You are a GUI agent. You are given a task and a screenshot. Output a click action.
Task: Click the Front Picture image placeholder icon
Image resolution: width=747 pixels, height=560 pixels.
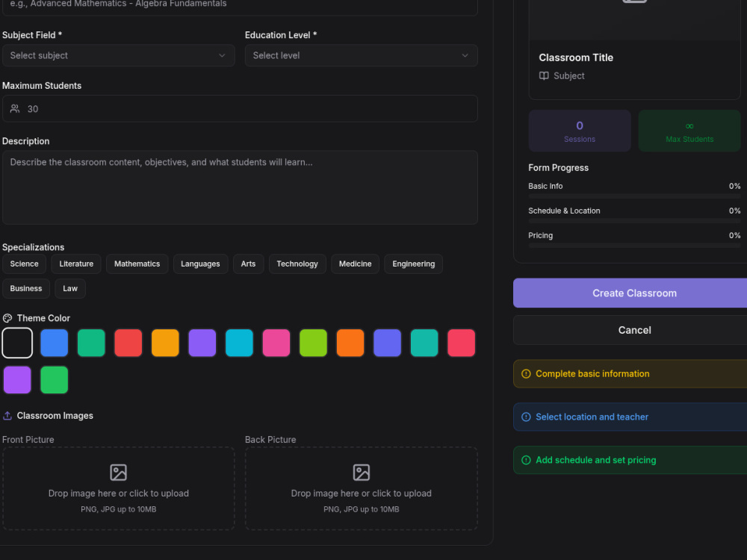(118, 473)
